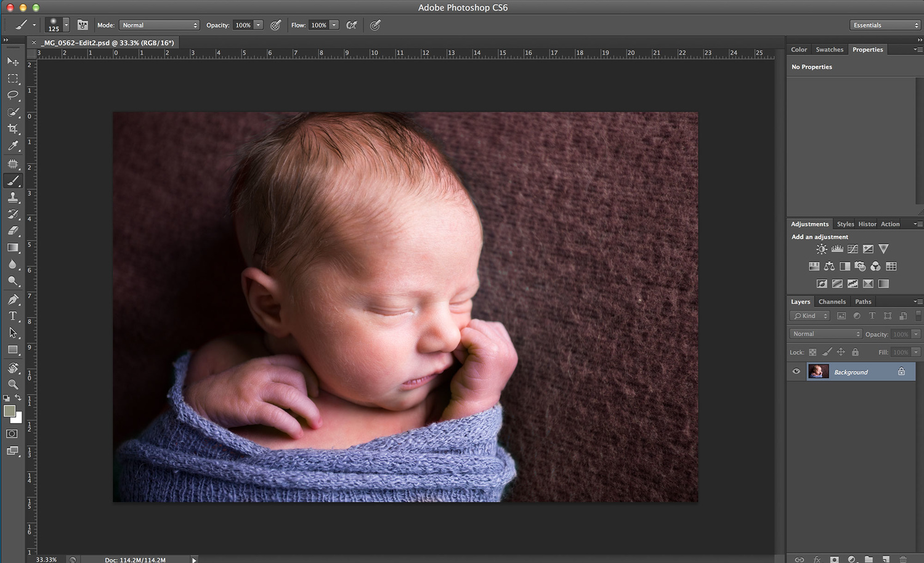The width and height of the screenshot is (924, 563).
Task: Switch to the Channels tab
Action: pos(832,302)
